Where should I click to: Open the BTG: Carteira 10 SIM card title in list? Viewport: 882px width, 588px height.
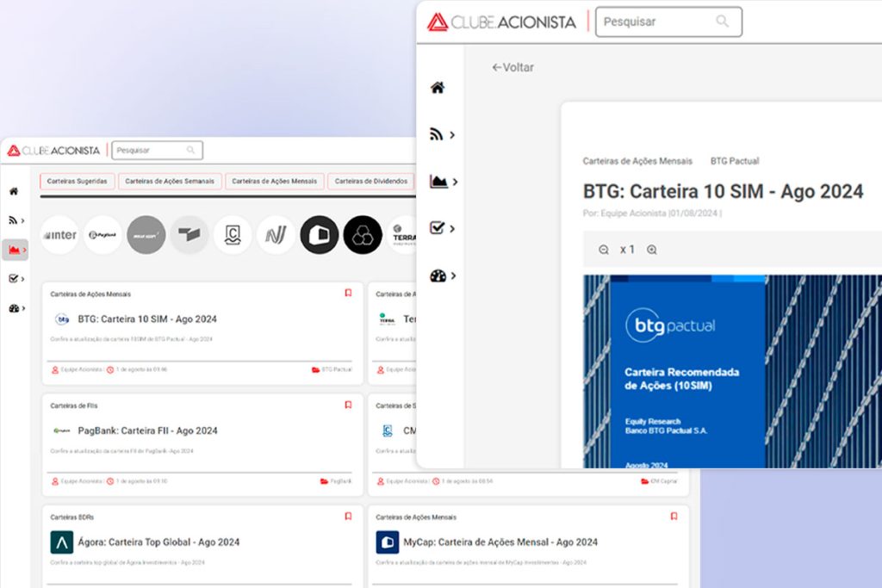click(147, 319)
